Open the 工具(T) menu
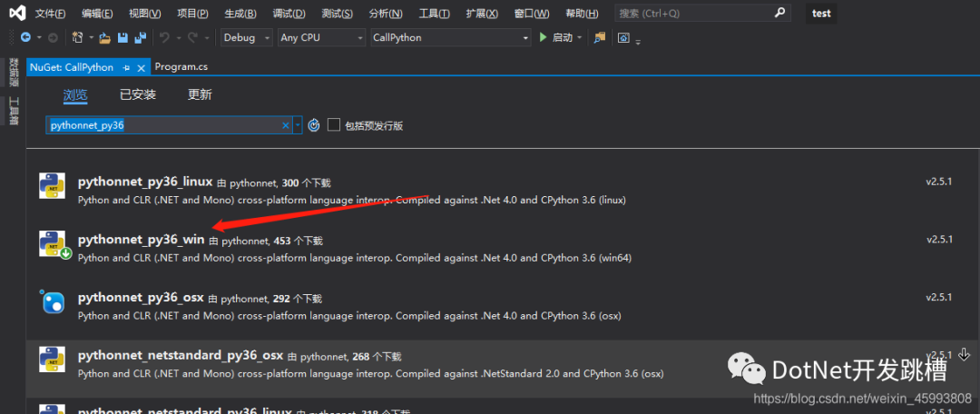Image resolution: width=980 pixels, height=414 pixels. pos(435,13)
